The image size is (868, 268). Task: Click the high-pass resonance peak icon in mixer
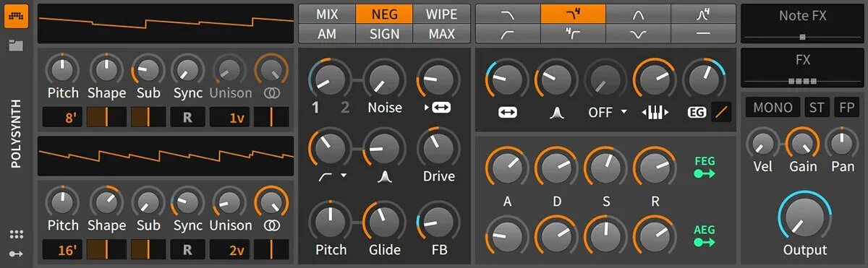pos(385,176)
